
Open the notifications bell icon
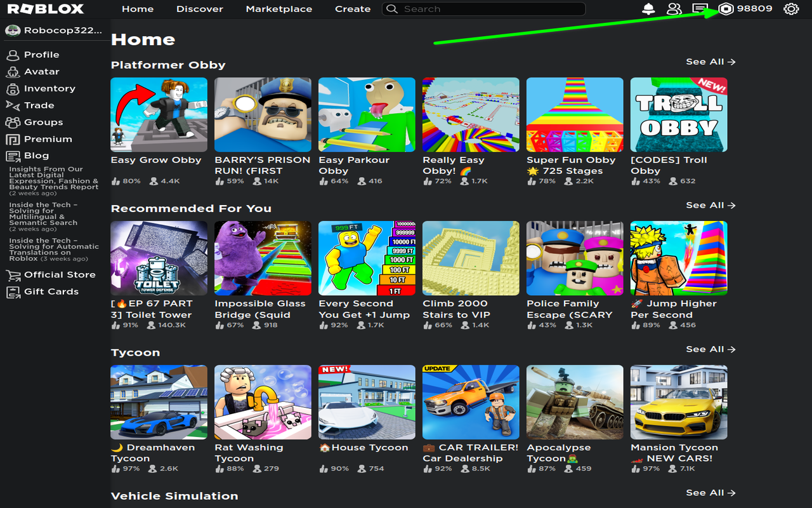[648, 9]
